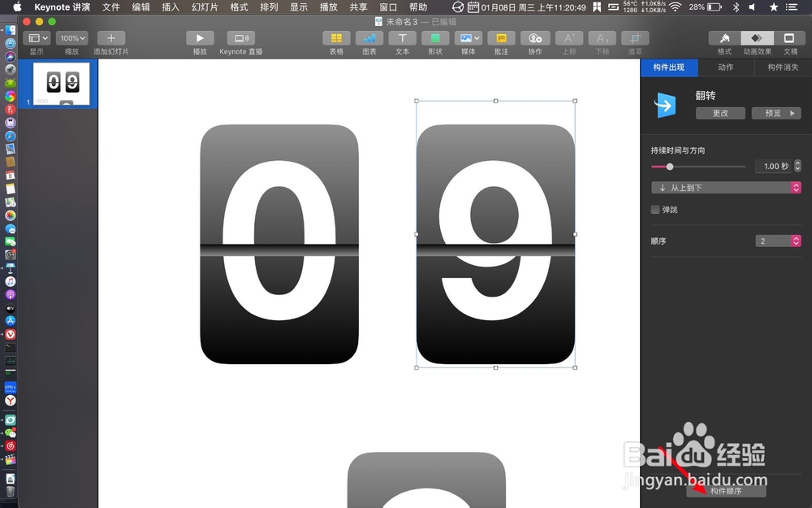Image resolution: width=812 pixels, height=508 pixels.
Task: Toggle the Animate (动画效果) inspector
Action: pos(757,38)
